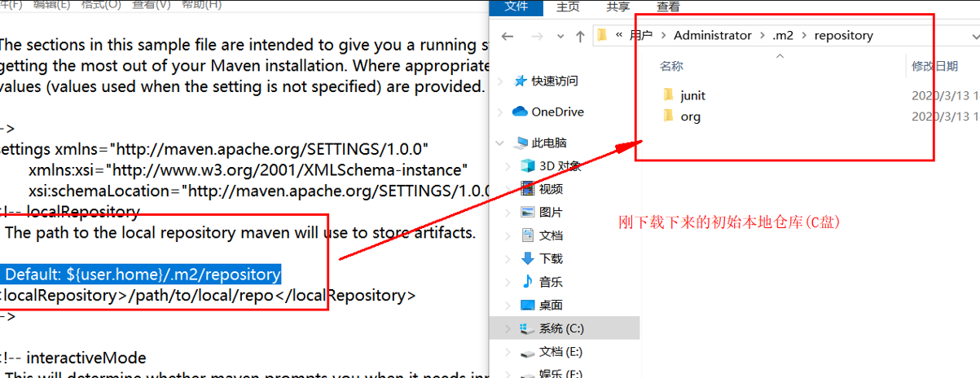Expand the 下载 tree node
The width and height of the screenshot is (980, 378).
(509, 259)
